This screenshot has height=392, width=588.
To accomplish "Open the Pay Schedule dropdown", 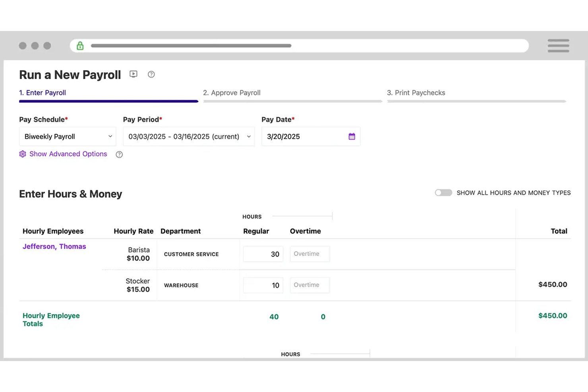I will 68,137.
